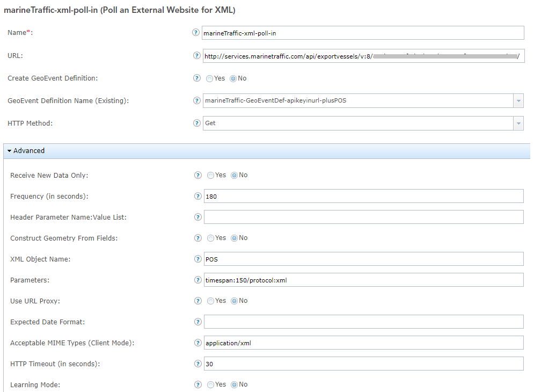This screenshot has width=541, height=392.
Task: Click the Name text field
Action: pyautogui.click(x=363, y=33)
